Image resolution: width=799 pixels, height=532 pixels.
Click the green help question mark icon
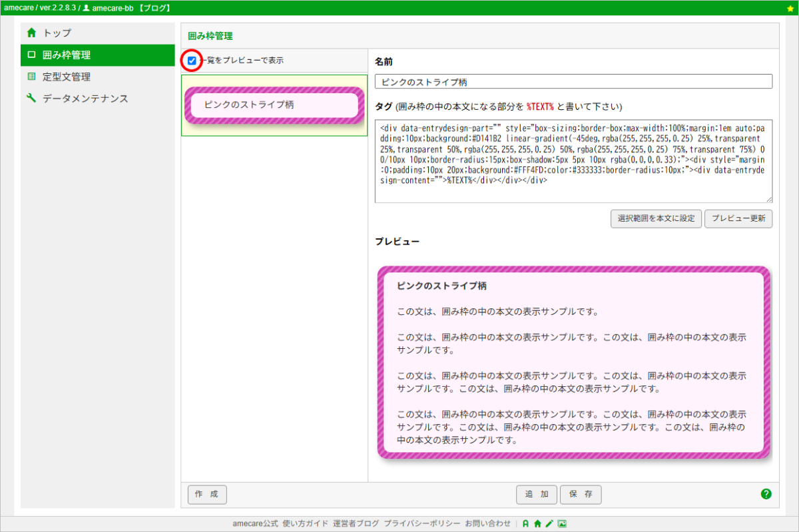coord(766,494)
